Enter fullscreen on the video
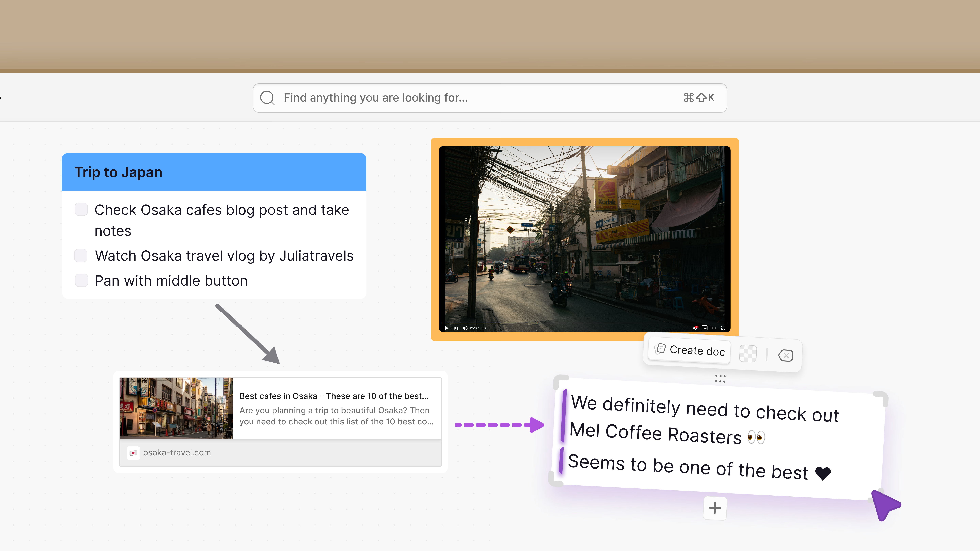Screen dimensions: 980x551 pyautogui.click(x=723, y=327)
